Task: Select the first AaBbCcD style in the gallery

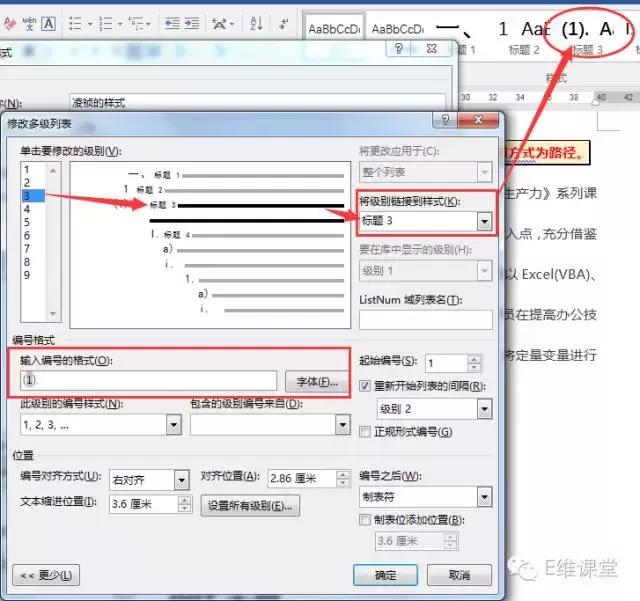Action: 334,29
